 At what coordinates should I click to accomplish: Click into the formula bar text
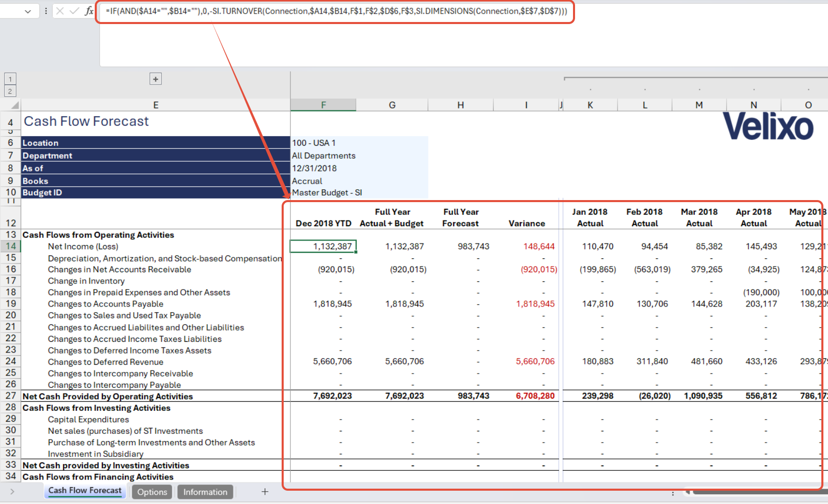(x=336, y=11)
